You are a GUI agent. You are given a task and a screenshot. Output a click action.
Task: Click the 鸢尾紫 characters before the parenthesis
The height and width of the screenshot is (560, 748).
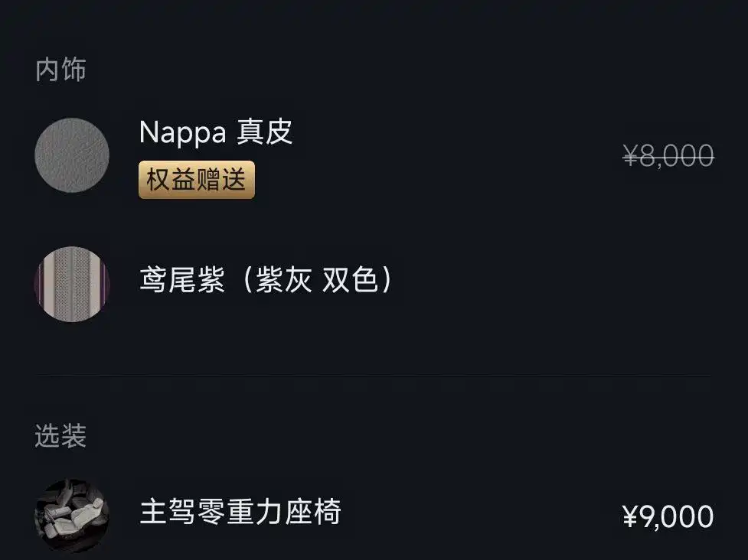(x=182, y=279)
